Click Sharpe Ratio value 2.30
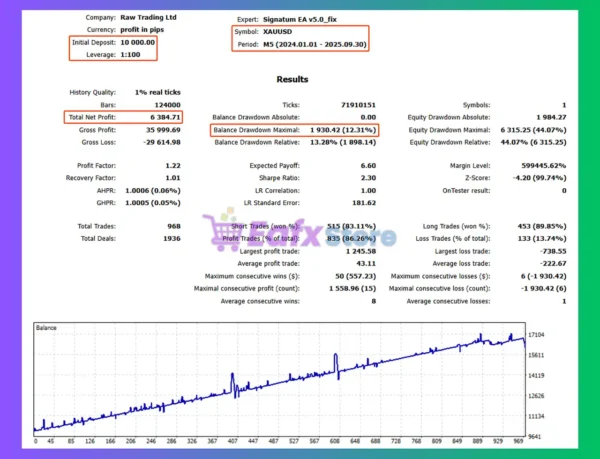This screenshot has width=600, height=459. 368,178
